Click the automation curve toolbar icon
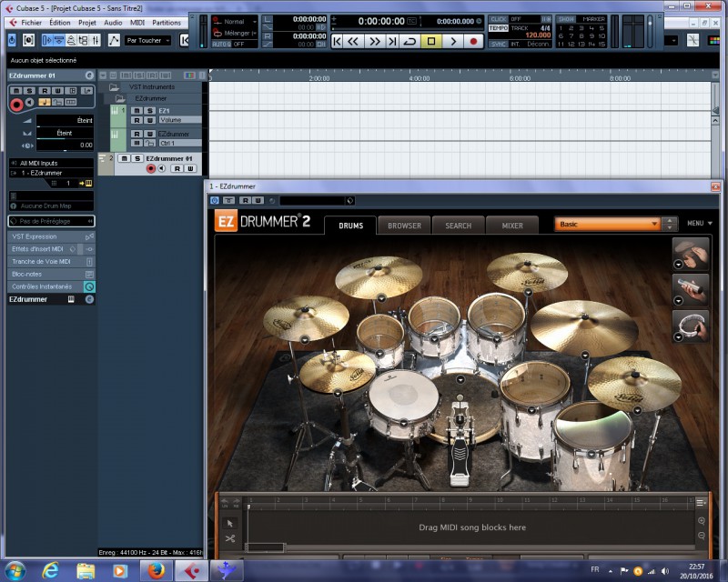Viewport: 728px width, 582px height. [x=114, y=40]
